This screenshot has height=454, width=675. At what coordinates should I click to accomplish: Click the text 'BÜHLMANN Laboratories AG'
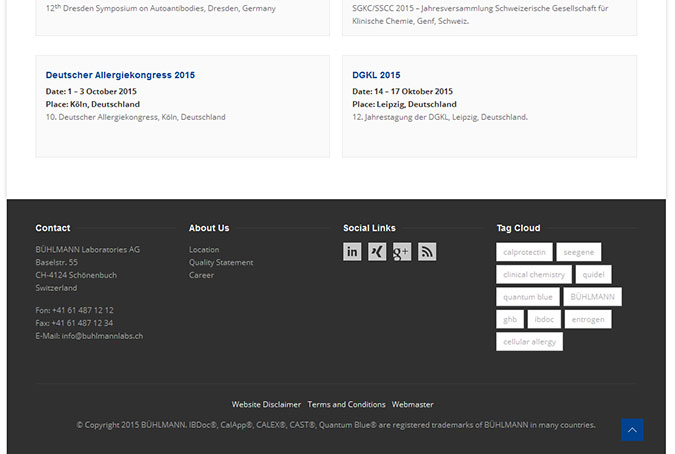[87, 250]
